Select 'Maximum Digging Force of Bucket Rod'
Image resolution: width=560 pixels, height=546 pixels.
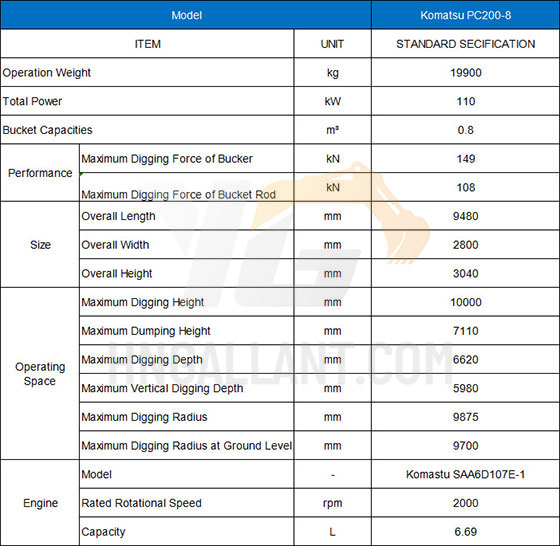(x=179, y=195)
